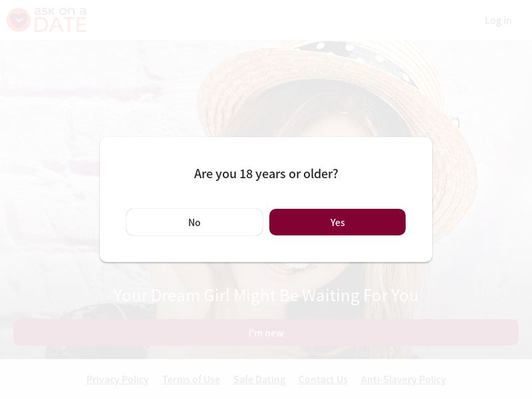
Task: Click blank area inside the age dialog
Action: [x=266, y=249]
